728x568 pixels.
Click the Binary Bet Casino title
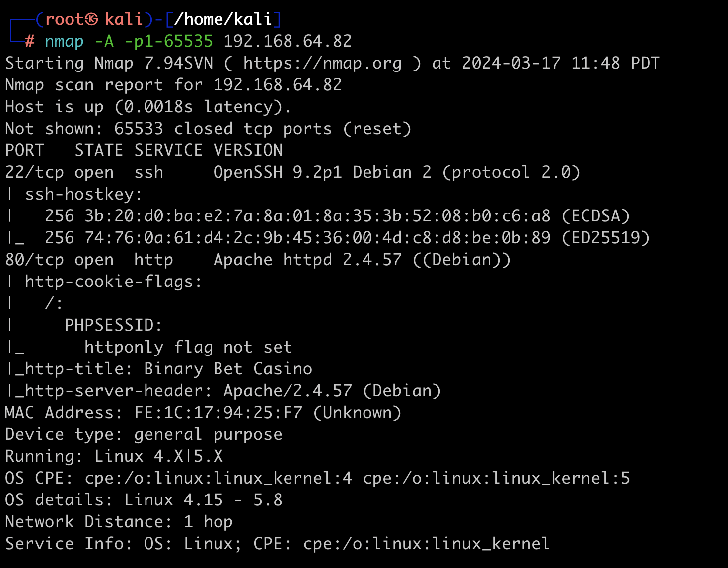click(228, 369)
